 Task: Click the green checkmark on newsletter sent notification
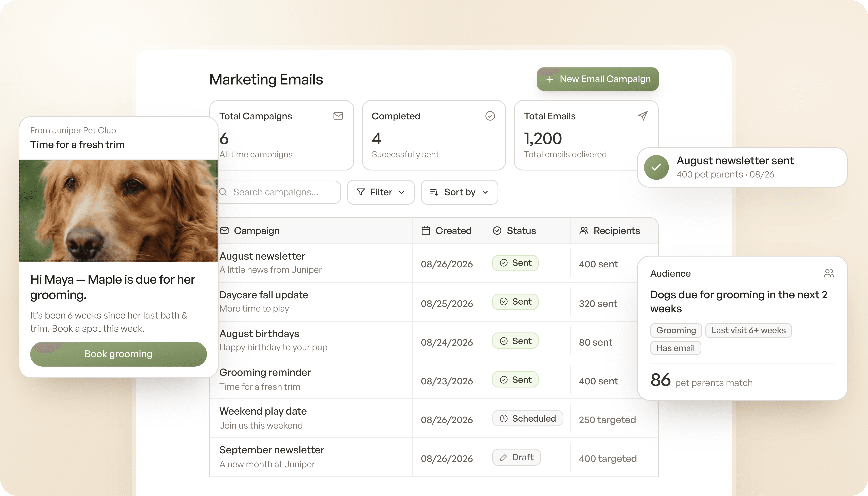[x=656, y=167]
